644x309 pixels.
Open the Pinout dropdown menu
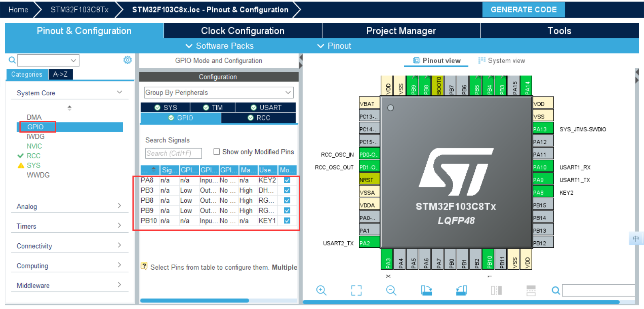coord(334,46)
